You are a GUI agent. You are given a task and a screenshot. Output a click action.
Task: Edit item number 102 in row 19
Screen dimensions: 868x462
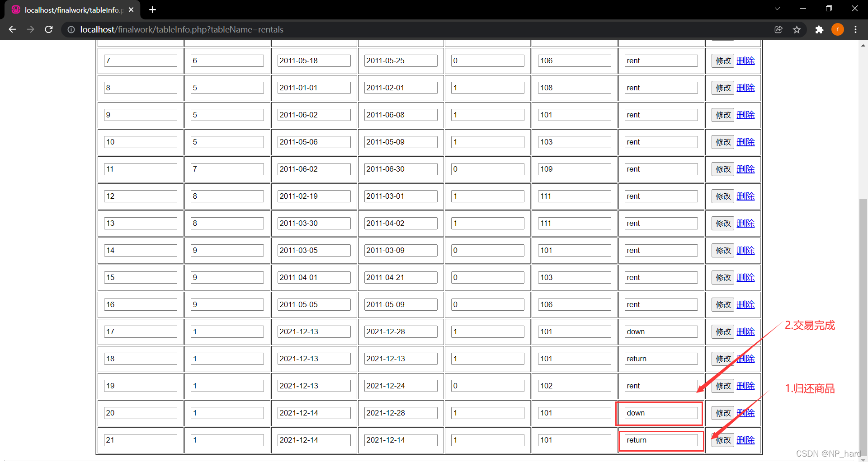point(574,386)
